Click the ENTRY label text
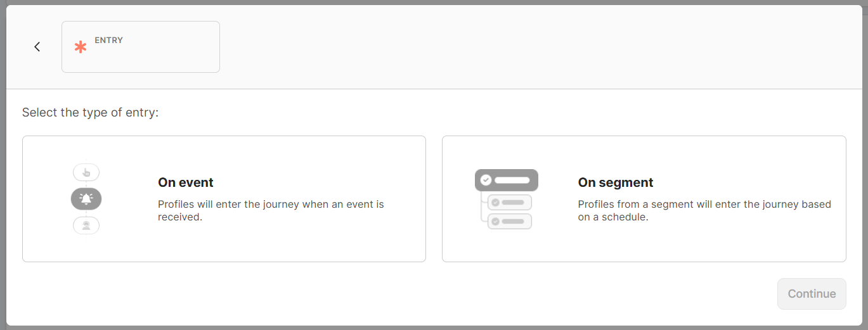This screenshot has height=330, width=868. point(109,40)
